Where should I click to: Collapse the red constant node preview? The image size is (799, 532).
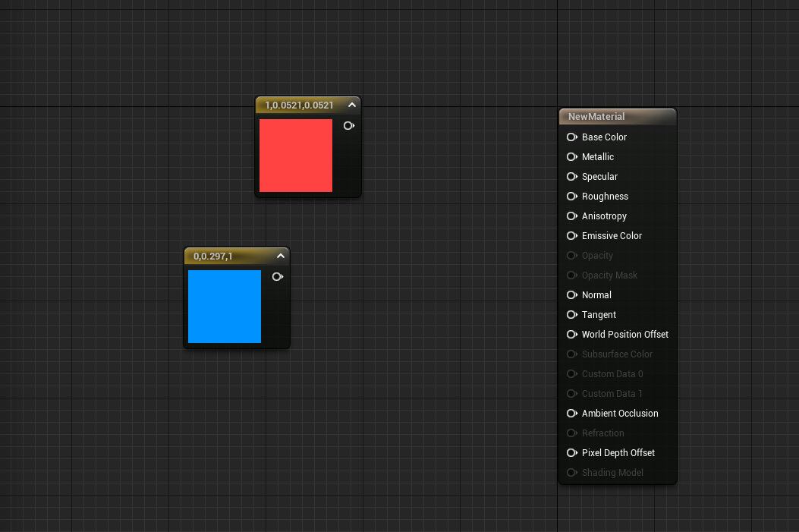[x=352, y=105]
